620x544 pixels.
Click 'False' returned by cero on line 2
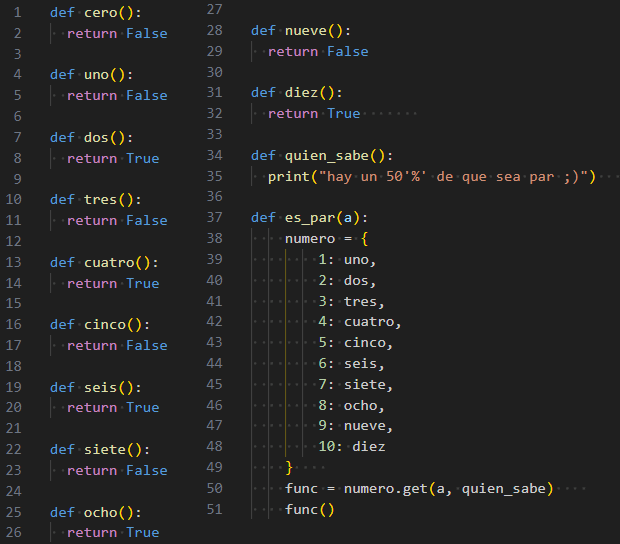click(147, 34)
